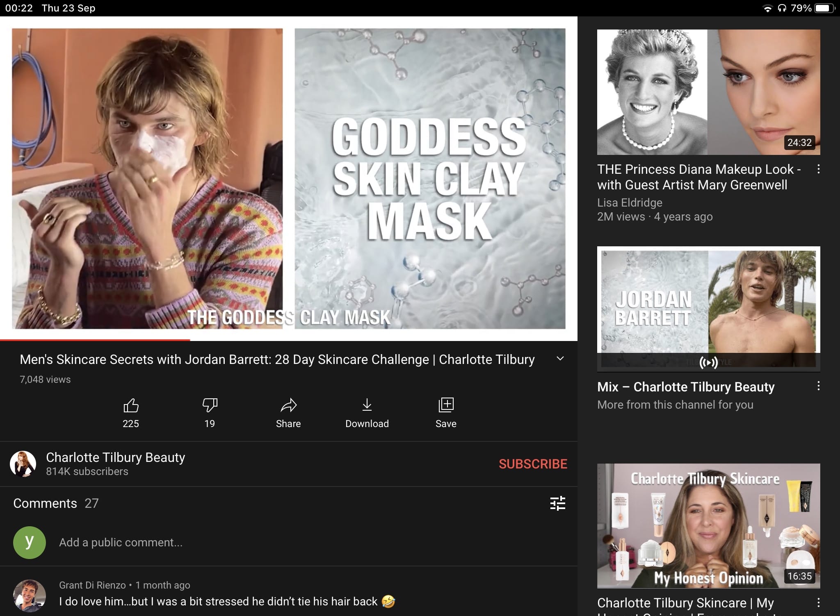840x616 pixels.
Task: Tap the headphones status icon
Action: coord(782,8)
